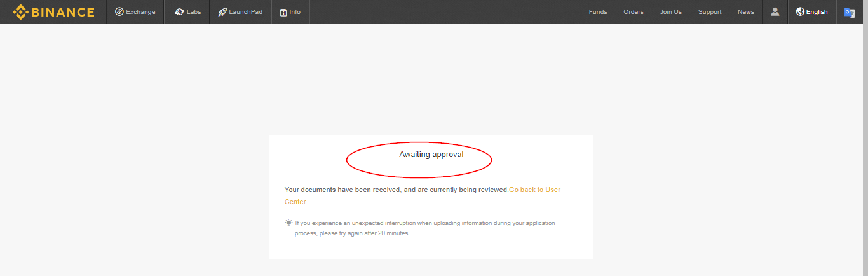
Task: Click the Join Us link
Action: coord(671,12)
